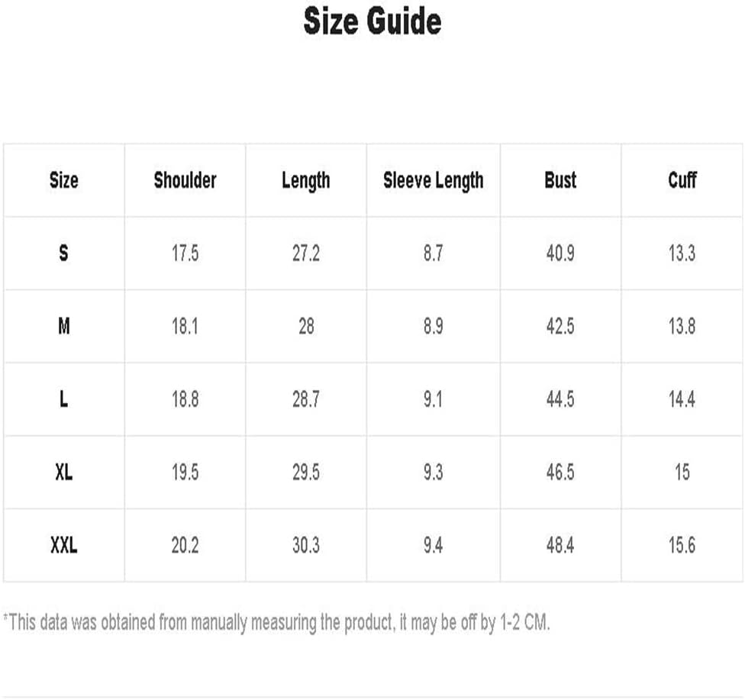Select the S size row label
This screenshot has width=745, height=700.
pos(63,253)
